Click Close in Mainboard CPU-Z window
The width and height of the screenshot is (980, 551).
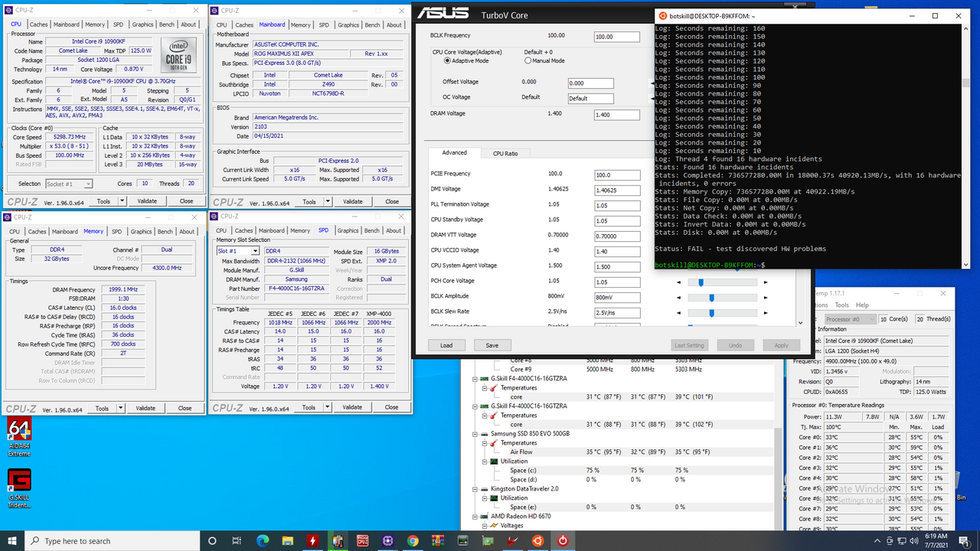coord(392,201)
